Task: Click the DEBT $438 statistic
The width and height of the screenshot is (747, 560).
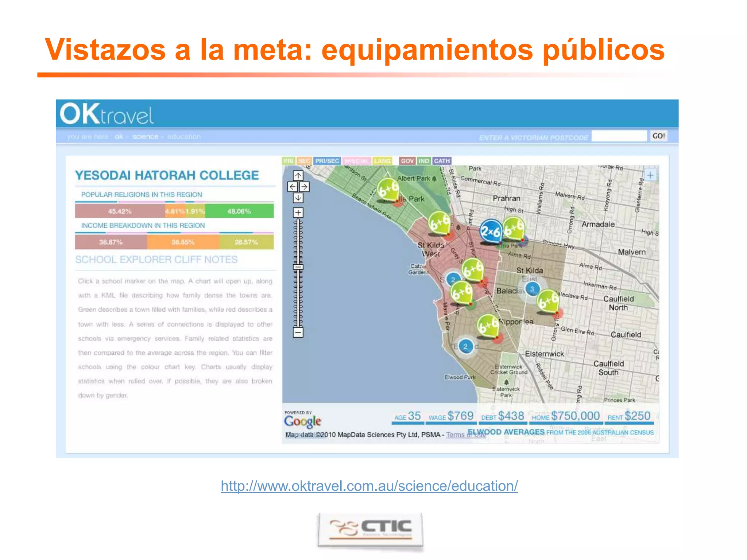Action: pyautogui.click(x=503, y=416)
